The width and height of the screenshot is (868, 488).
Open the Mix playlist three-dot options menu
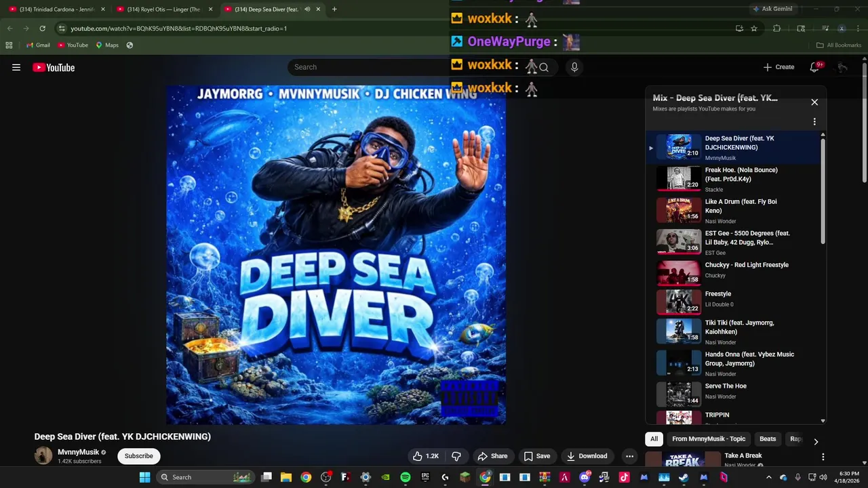(814, 122)
